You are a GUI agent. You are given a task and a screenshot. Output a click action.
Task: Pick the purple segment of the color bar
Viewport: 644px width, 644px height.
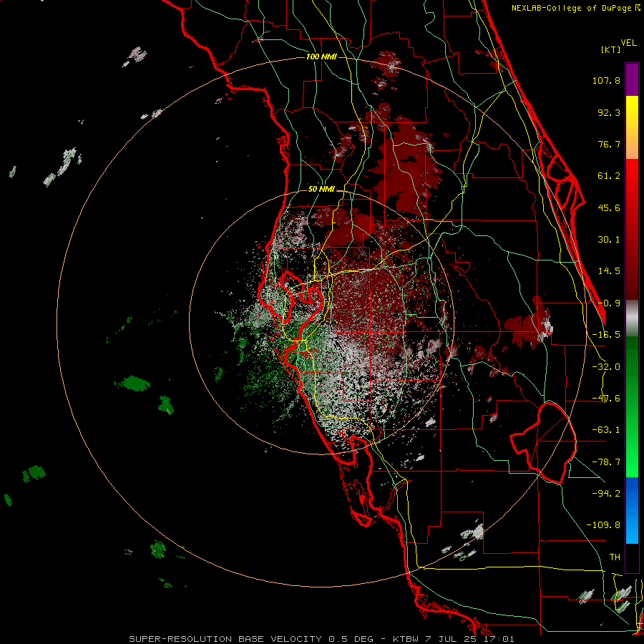click(x=632, y=79)
